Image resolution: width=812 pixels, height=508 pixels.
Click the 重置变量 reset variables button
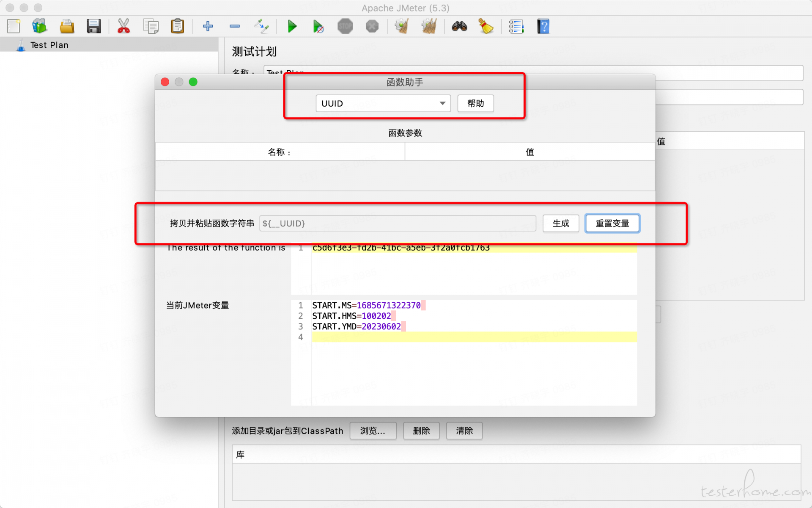click(x=612, y=223)
